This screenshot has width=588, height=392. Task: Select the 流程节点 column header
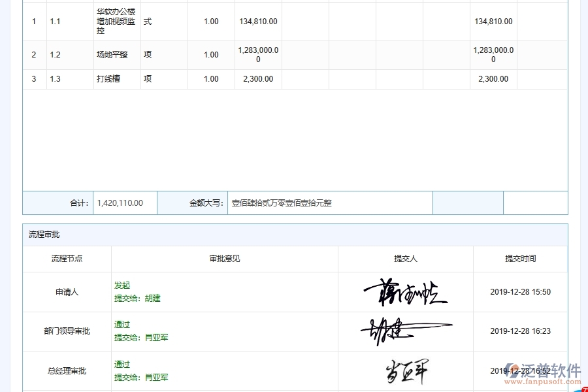click(67, 259)
